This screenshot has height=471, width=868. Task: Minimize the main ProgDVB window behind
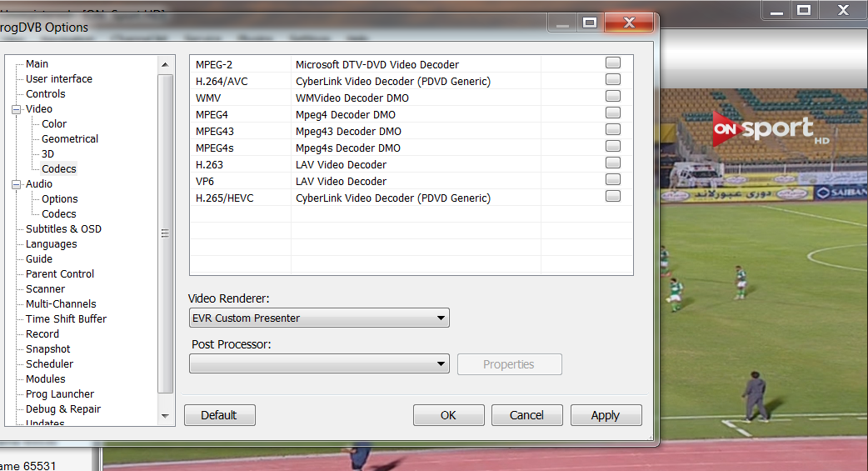pos(776,10)
